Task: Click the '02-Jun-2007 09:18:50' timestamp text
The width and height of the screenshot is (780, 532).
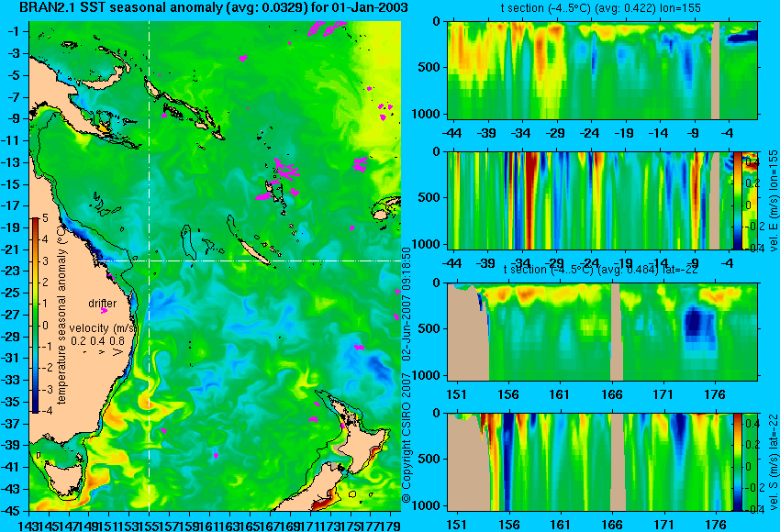Action: pyautogui.click(x=407, y=305)
